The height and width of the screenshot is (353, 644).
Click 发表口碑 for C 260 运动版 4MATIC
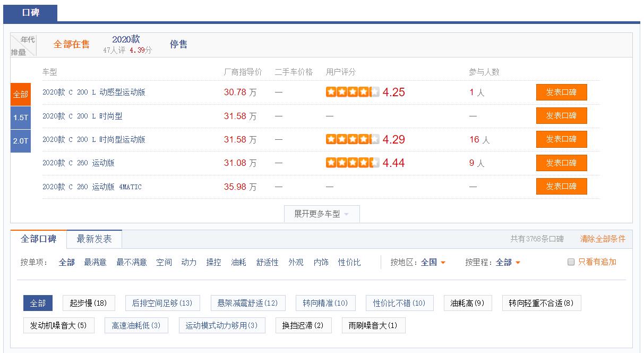[561, 186]
